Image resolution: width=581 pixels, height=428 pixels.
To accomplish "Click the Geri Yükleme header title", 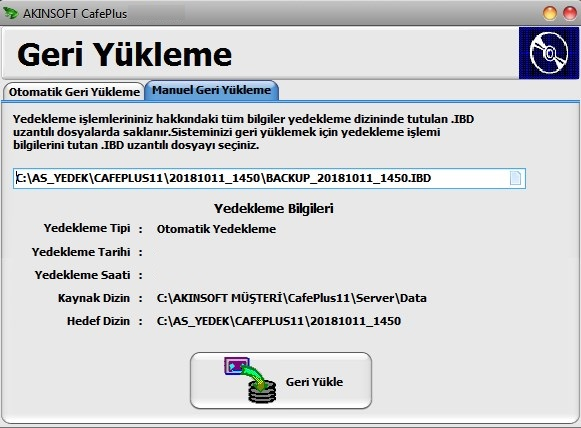I will (x=124, y=54).
